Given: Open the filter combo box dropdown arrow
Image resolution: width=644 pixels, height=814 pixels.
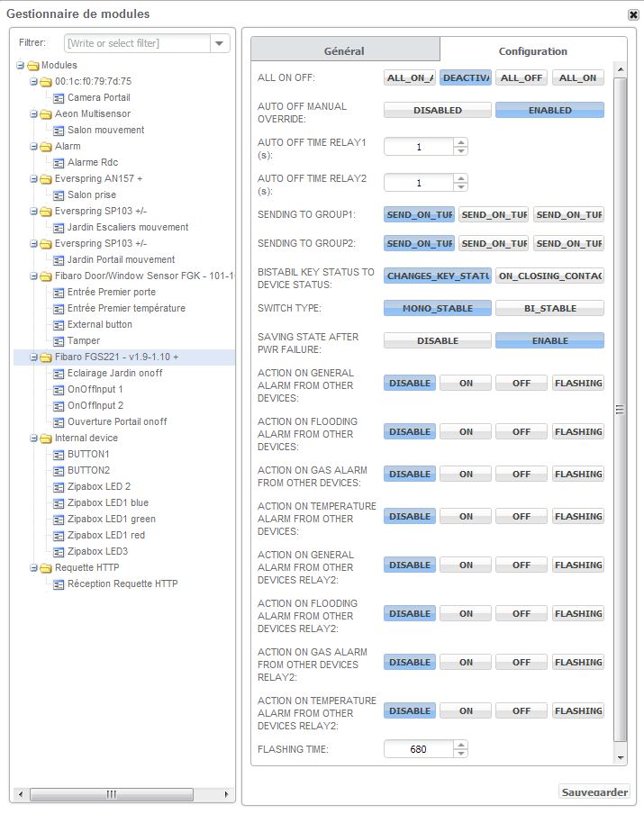Looking at the screenshot, I should click(220, 43).
